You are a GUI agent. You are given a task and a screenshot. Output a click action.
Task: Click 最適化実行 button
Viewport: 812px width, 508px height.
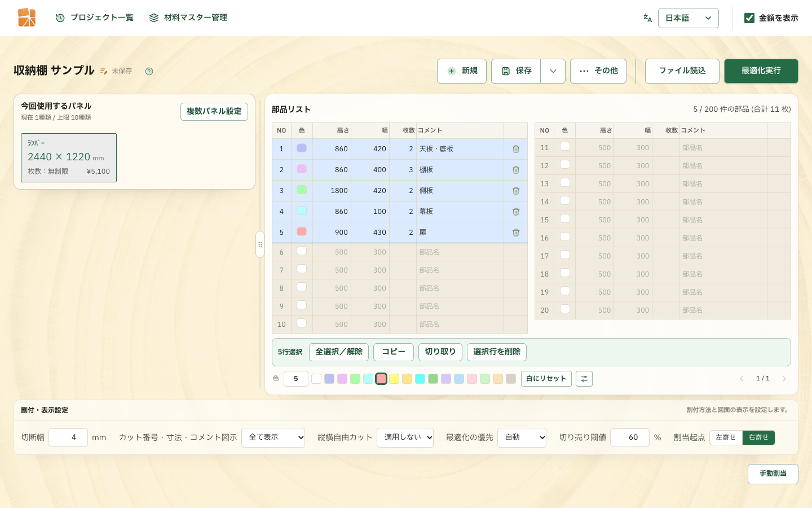point(761,71)
